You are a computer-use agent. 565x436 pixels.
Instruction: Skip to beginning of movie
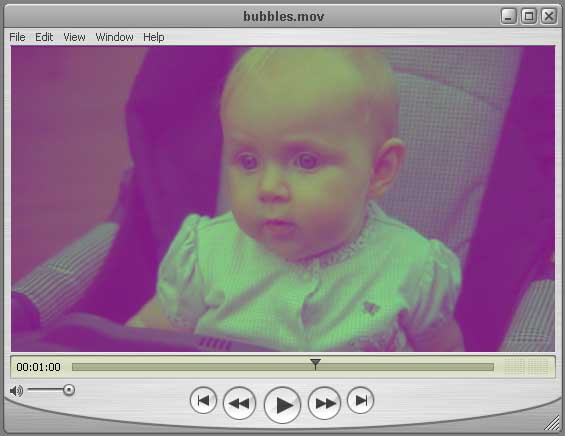point(203,400)
